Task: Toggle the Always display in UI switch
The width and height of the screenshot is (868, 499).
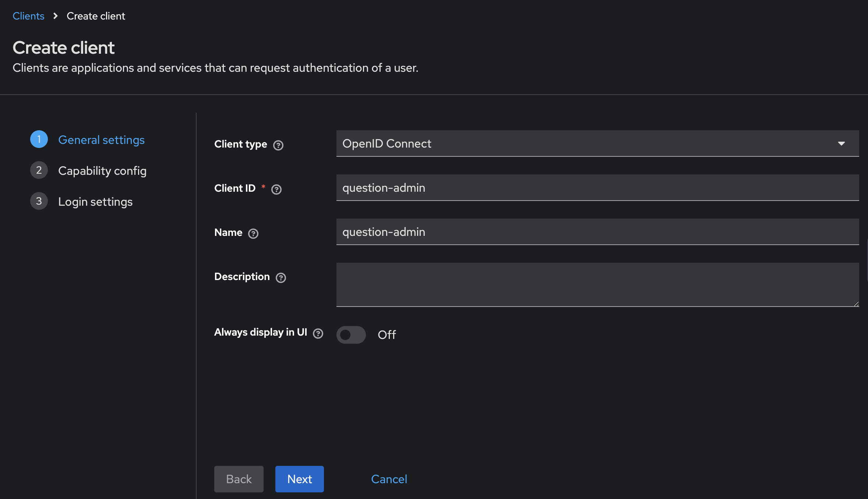Action: coord(351,335)
